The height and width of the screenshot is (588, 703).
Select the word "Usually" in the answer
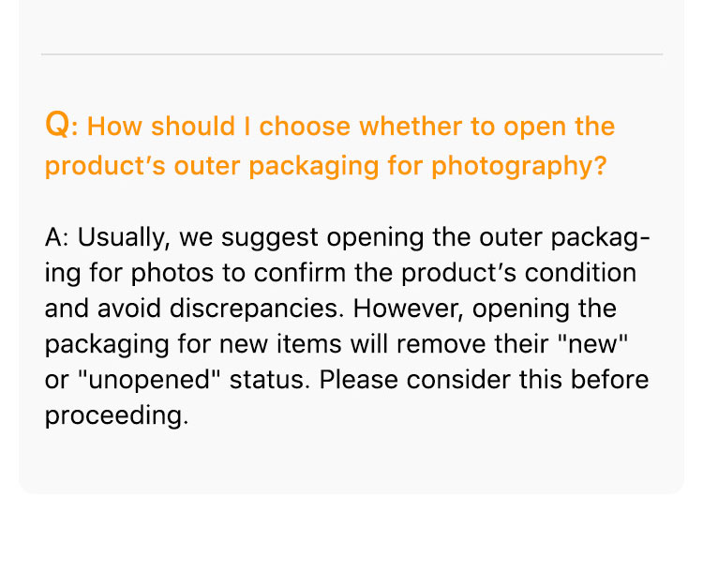[x=124, y=237]
